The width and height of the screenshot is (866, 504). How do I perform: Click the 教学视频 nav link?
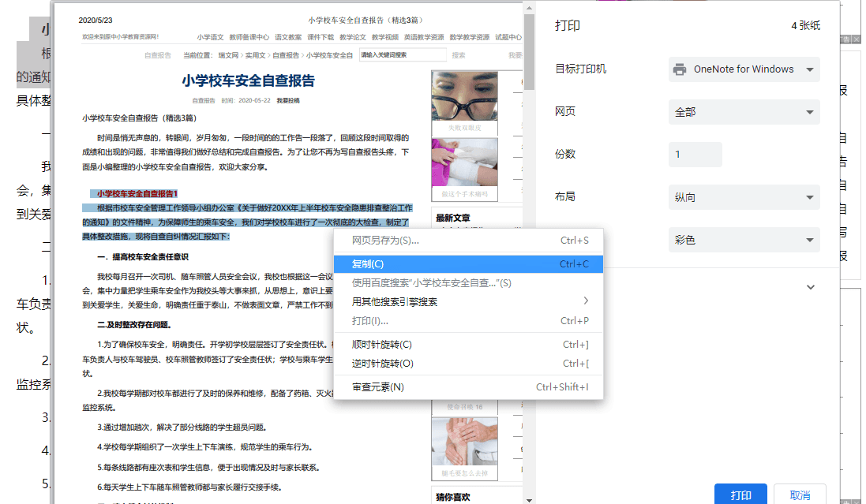[385, 37]
